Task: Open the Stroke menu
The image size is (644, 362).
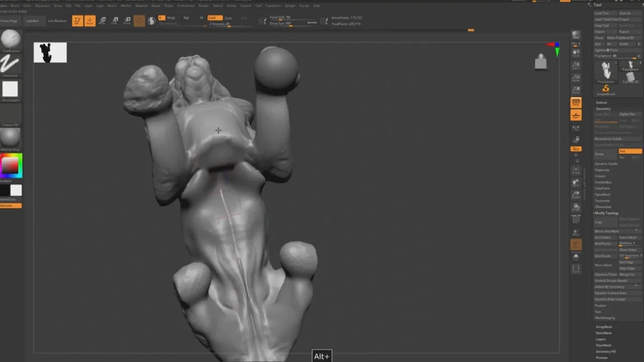Action: tap(231, 6)
